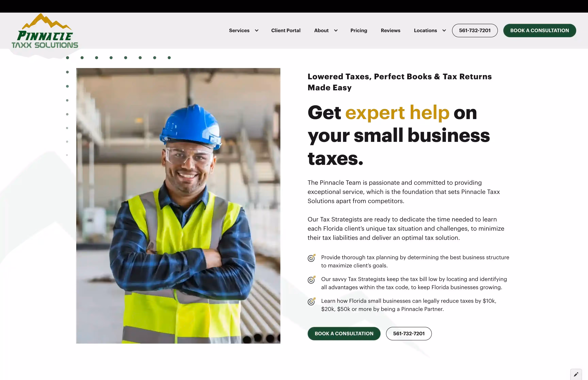Open the About menu item
Screen dimensions: 588x380
tap(321, 31)
